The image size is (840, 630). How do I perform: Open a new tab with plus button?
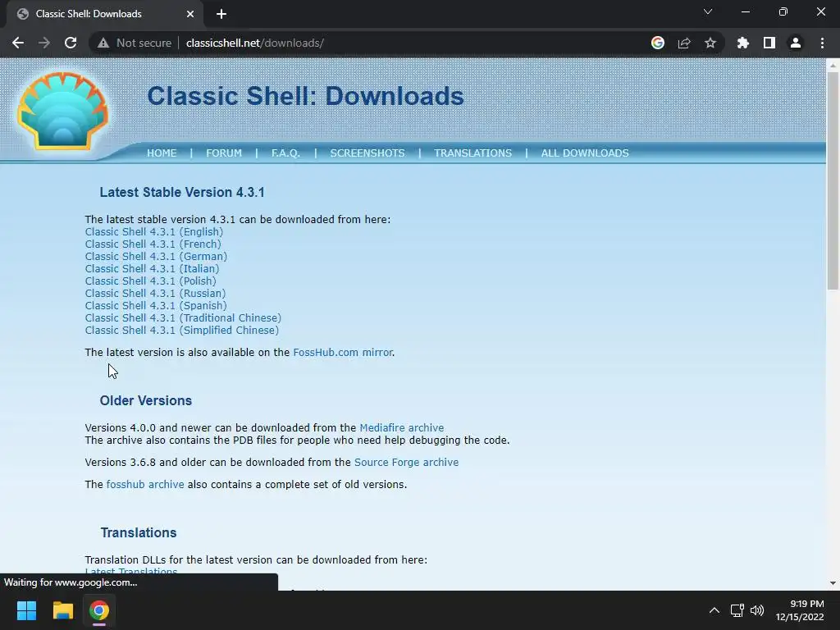tap(221, 14)
